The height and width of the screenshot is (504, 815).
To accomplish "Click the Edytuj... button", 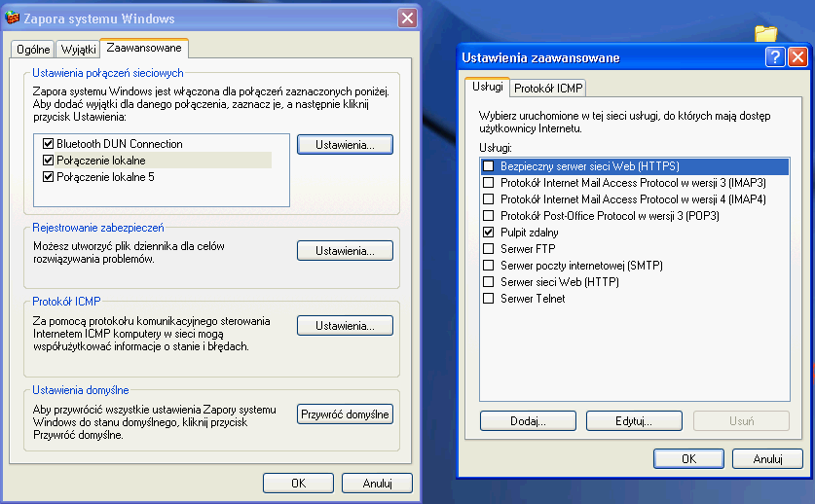I will point(634,421).
